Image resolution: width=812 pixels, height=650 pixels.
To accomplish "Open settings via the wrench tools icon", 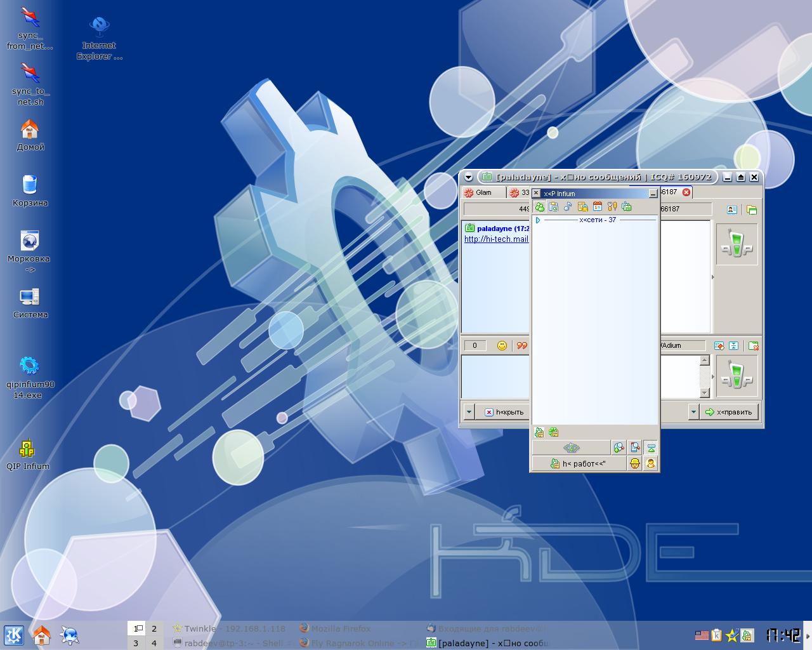I will click(x=612, y=207).
